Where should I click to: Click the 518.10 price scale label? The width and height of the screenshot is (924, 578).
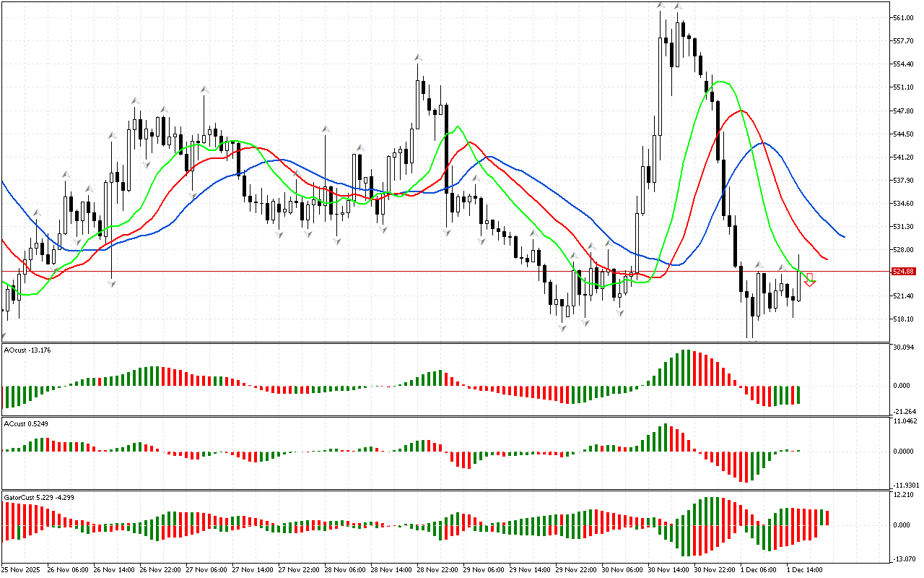click(903, 319)
